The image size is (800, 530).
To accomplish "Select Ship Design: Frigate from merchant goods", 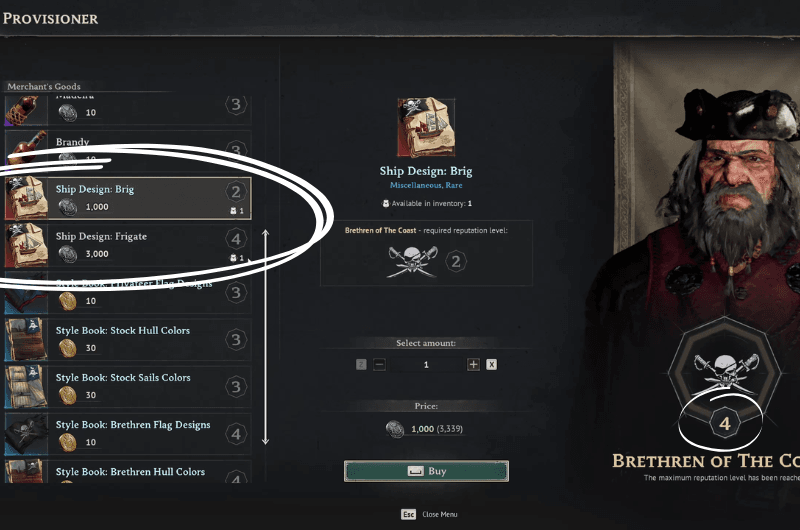I will point(128,245).
